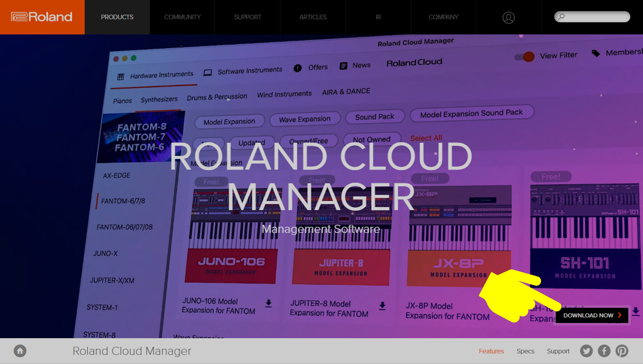
Task: Share the page on Pinterest
Action: 622,351
